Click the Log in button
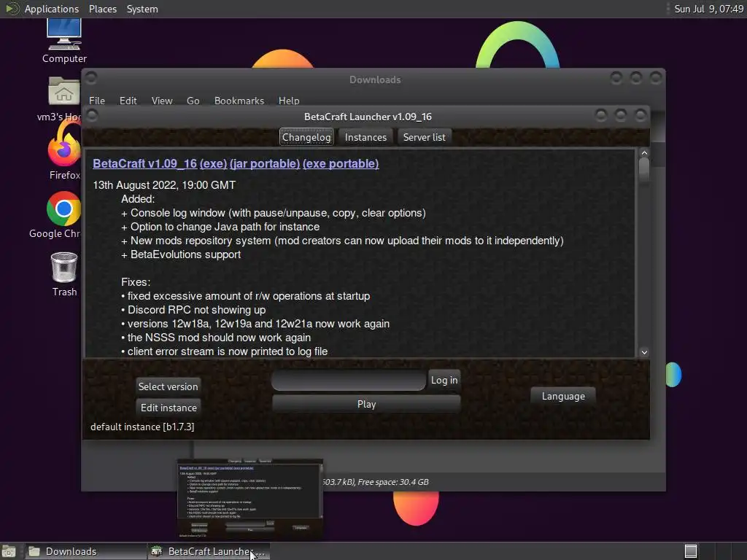This screenshot has width=747, height=560. click(x=444, y=380)
